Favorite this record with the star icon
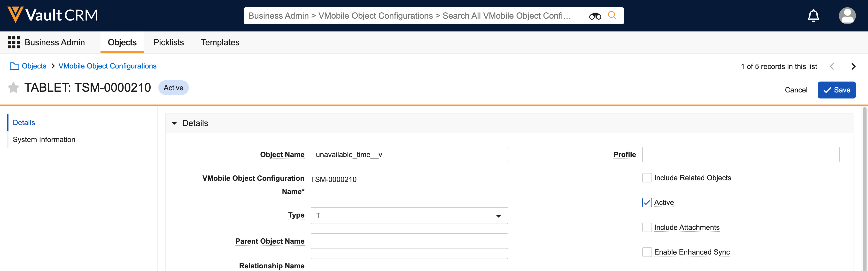This screenshot has width=868, height=271. [14, 88]
